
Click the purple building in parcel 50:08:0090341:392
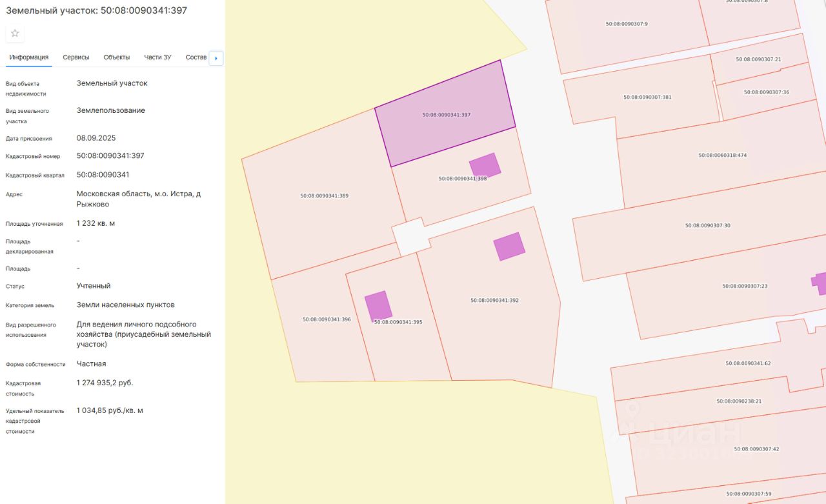[510, 247]
